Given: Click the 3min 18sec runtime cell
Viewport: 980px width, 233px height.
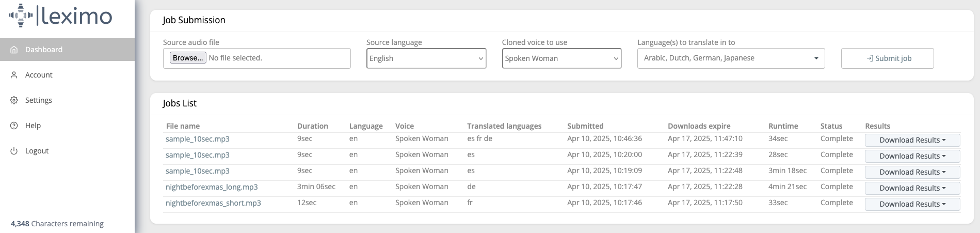Looking at the screenshot, I should [788, 170].
